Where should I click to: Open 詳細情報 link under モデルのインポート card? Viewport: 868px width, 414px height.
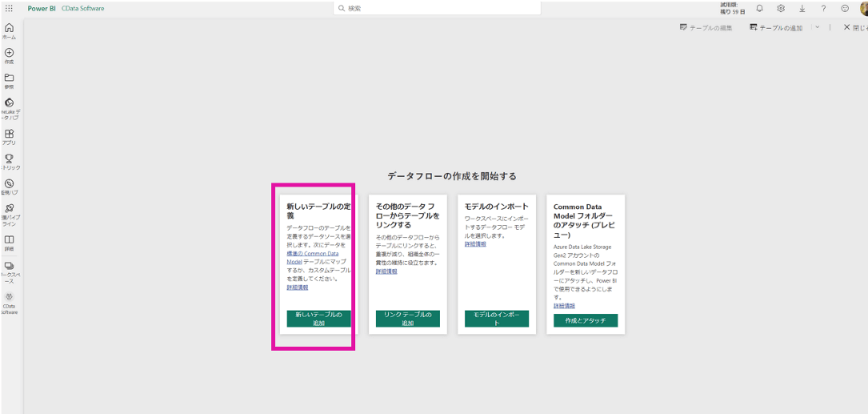[x=475, y=243]
